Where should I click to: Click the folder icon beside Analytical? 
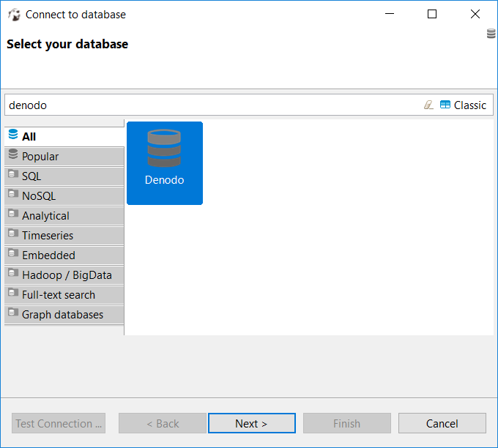[13, 213]
